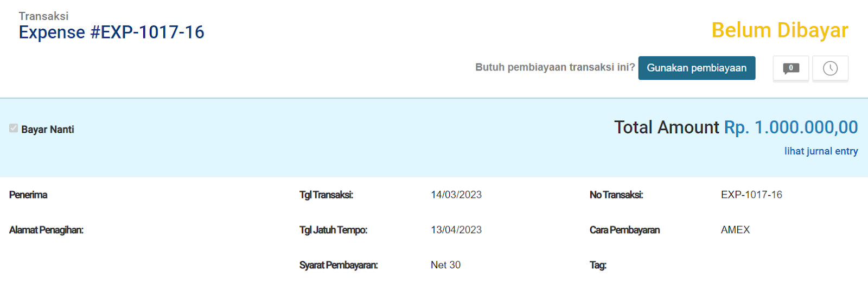
Task: Click the Total Amount Rp. 1.000.000,00 value
Action: [x=791, y=127]
